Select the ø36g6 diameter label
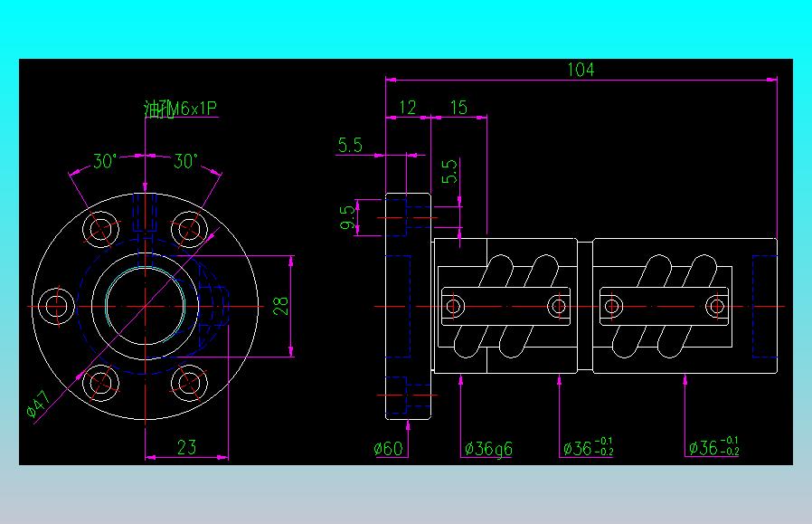Viewport: 812px width, 524px height. tap(488, 449)
